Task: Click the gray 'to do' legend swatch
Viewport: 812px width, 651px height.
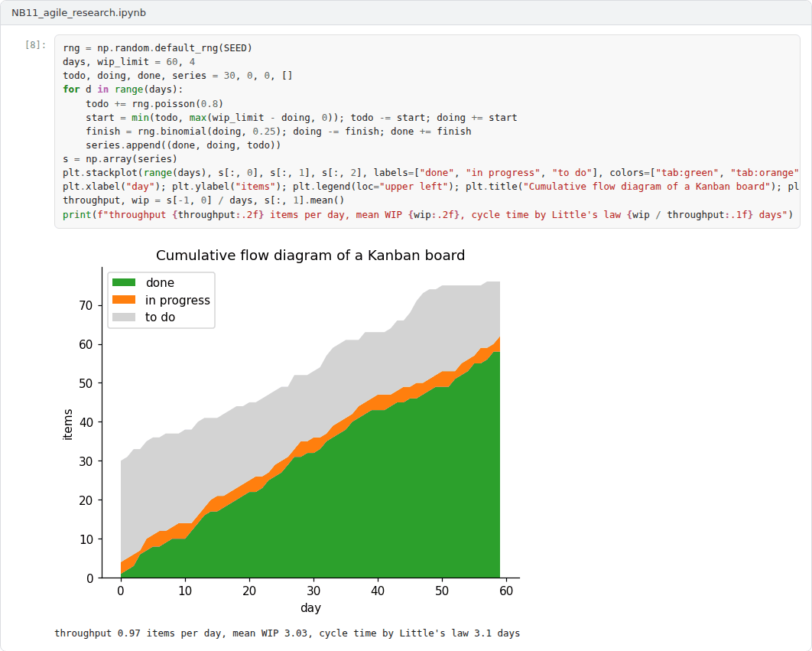Action: (124, 317)
